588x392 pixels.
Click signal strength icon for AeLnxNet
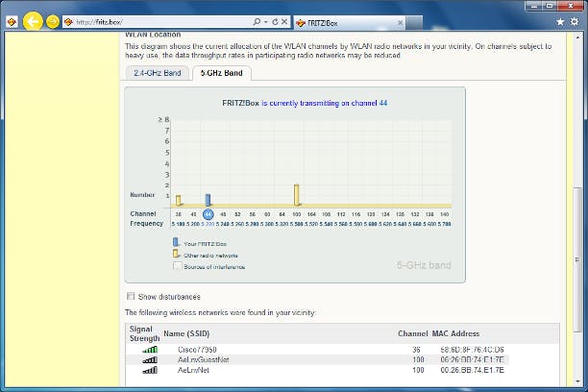[150, 370]
